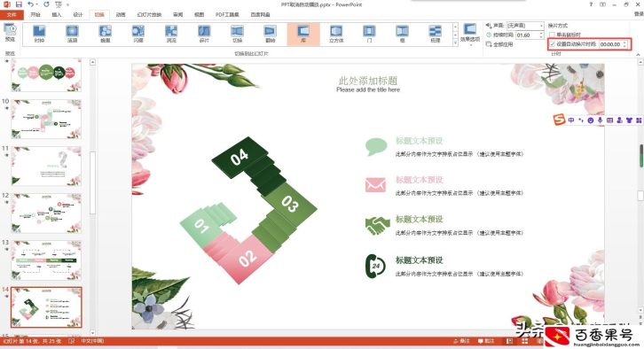This screenshot has height=349, width=644.
Task: Click the green speech bubble icon on slide
Action: click(376, 147)
